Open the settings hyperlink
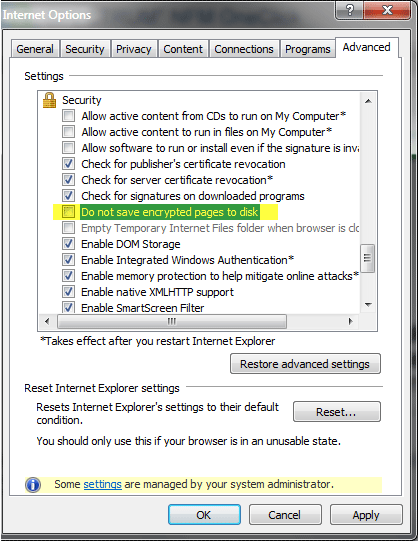This screenshot has width=418, height=542. click(x=102, y=484)
